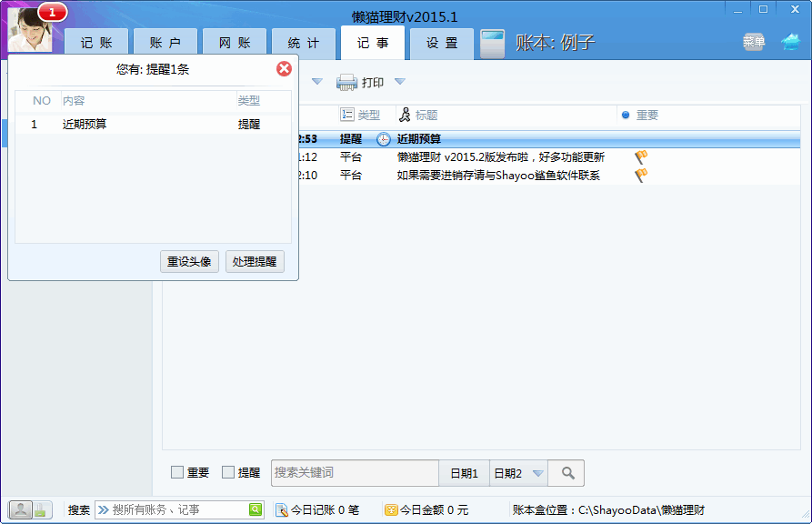
Task: Click the clock icon in the 近期预算 row
Action: pyautogui.click(x=383, y=139)
